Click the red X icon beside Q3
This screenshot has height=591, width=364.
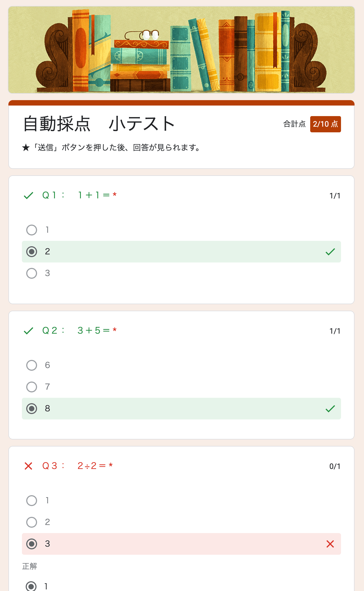(29, 466)
